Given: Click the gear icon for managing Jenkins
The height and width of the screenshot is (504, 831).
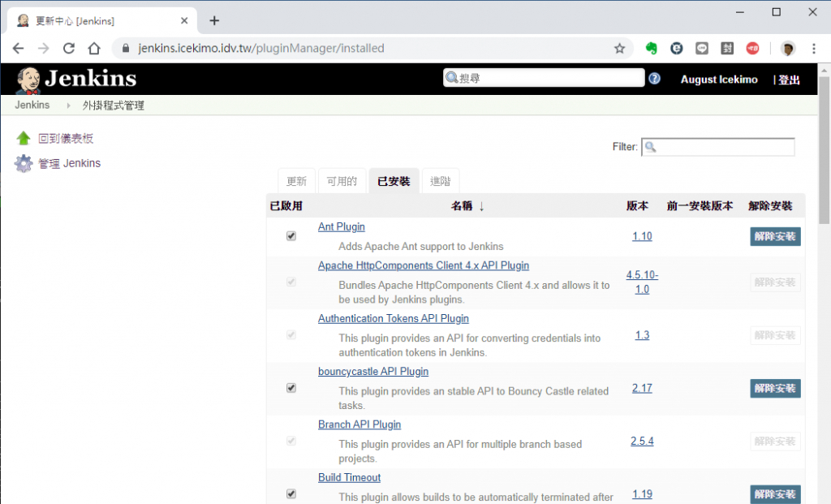Looking at the screenshot, I should (24, 163).
